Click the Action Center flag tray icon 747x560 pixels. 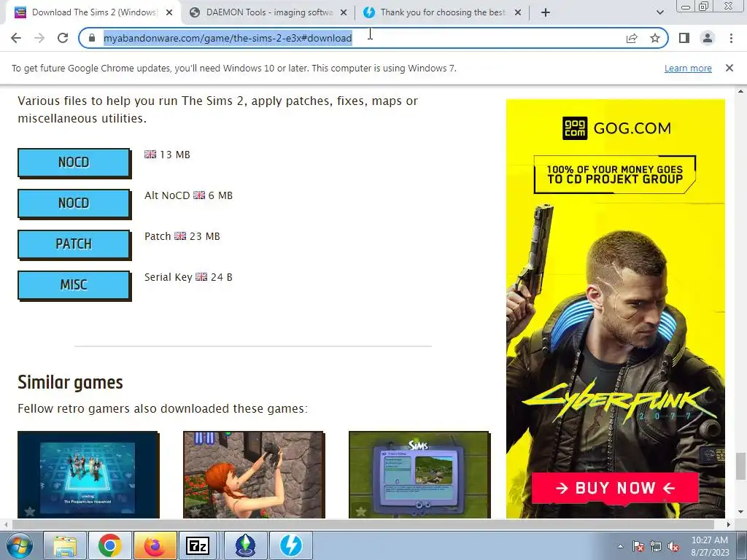[638, 547]
